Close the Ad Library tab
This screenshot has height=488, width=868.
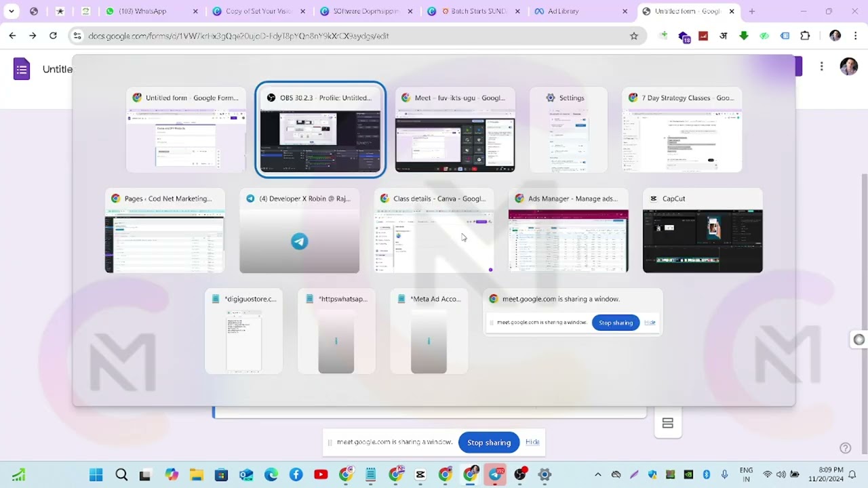(624, 12)
